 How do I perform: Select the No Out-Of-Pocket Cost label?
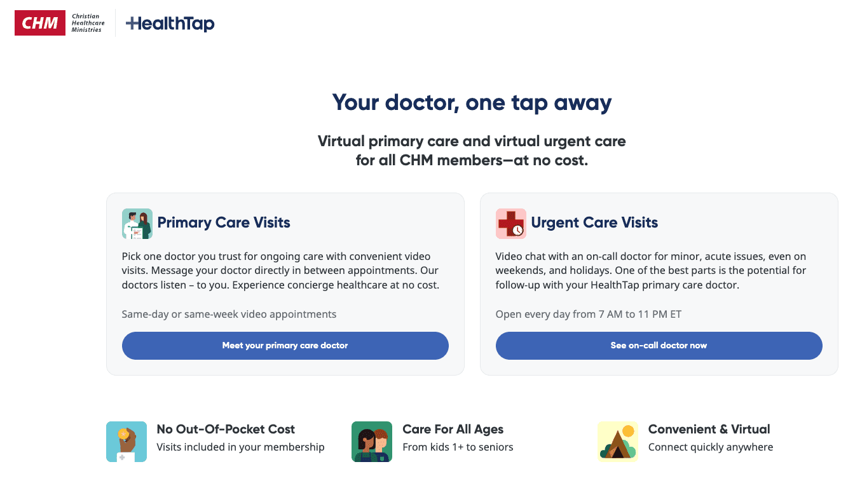226,429
